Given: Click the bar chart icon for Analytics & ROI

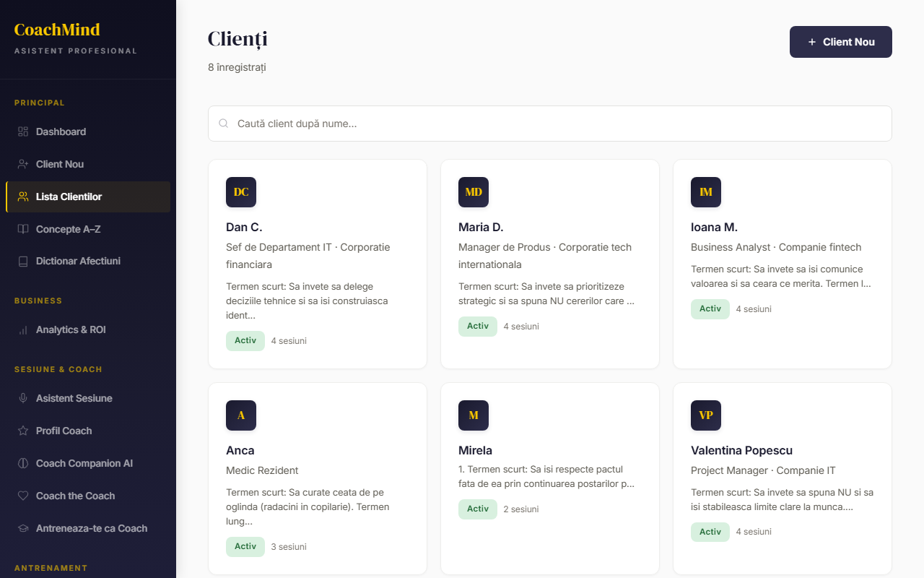Looking at the screenshot, I should coord(23,329).
